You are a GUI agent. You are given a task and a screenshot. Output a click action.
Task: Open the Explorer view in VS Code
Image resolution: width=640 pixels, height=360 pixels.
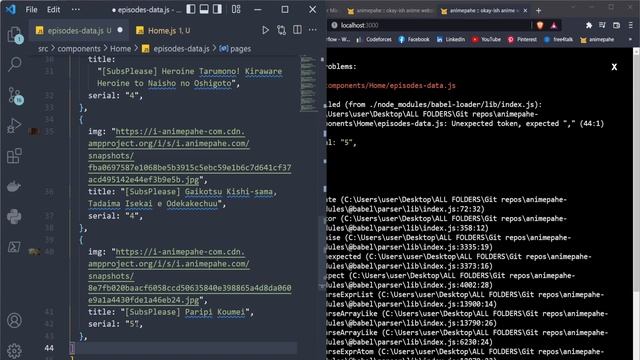coord(15,34)
